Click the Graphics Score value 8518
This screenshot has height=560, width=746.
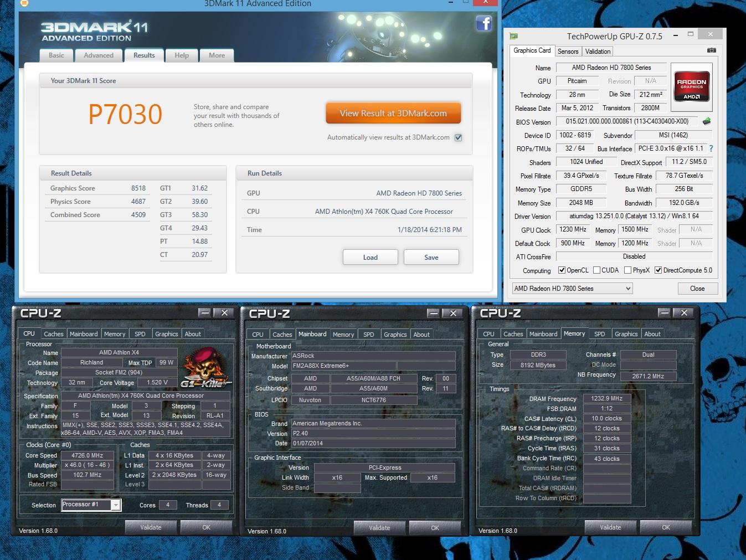tap(138, 188)
